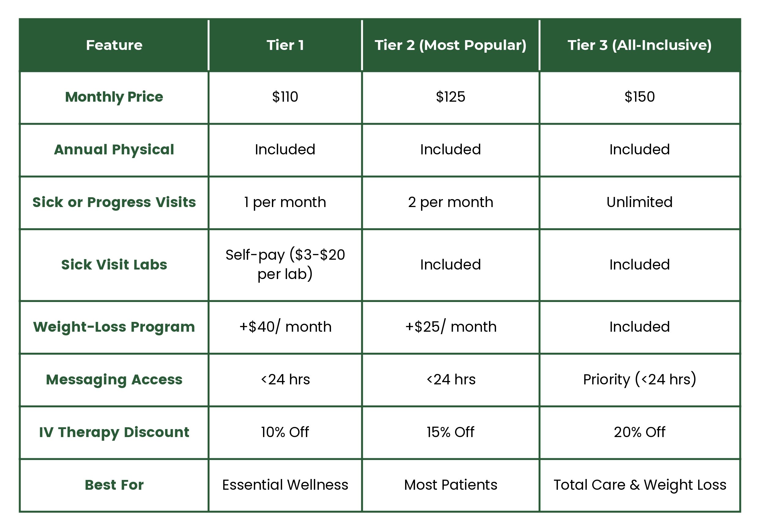Select the Unlimited visits cell
760x532 pixels.
coord(640,202)
